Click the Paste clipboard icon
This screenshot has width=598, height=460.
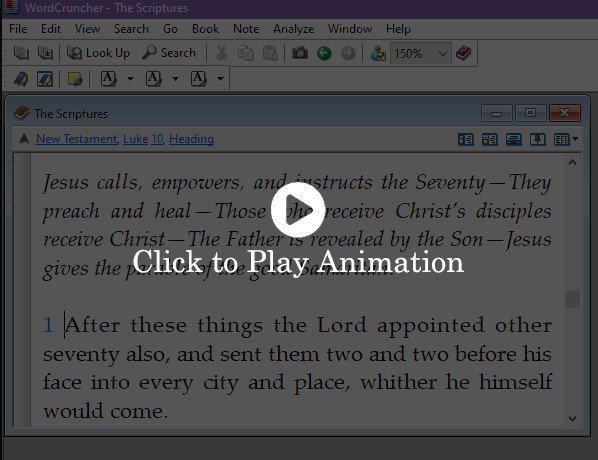[270, 53]
